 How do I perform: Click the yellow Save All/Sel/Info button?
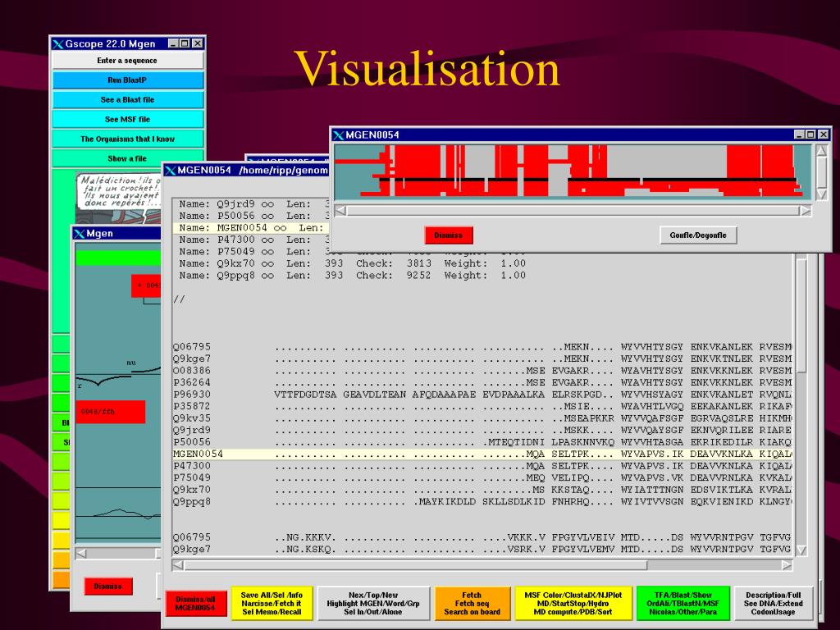[x=272, y=603]
